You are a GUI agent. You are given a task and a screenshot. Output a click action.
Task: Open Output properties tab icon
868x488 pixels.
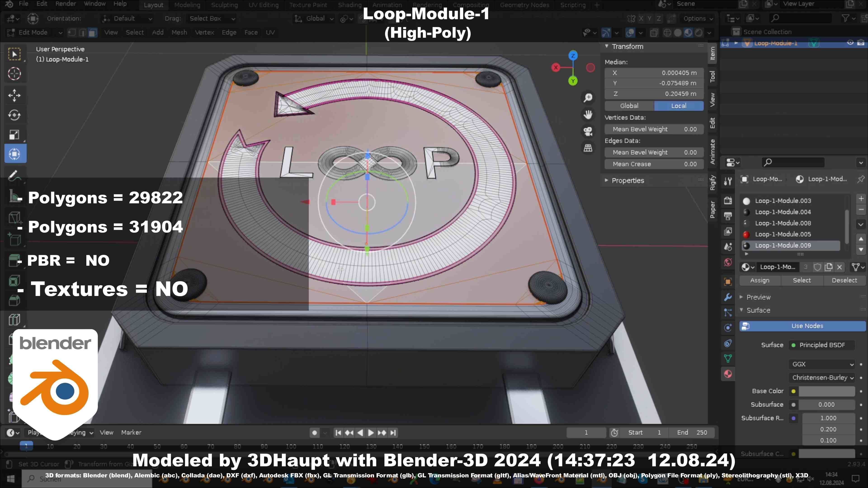pyautogui.click(x=728, y=216)
